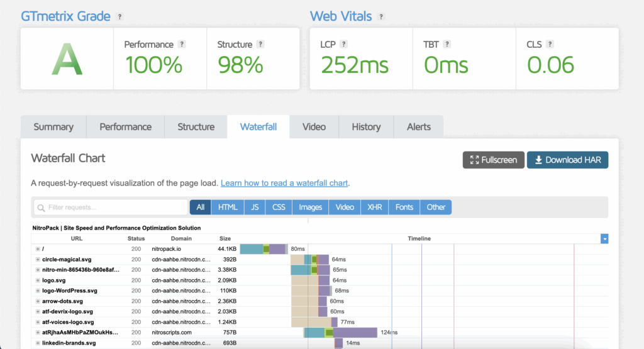Viewport: 644px width, 349px height.
Task: Click the Domain column header
Action: pos(181,238)
